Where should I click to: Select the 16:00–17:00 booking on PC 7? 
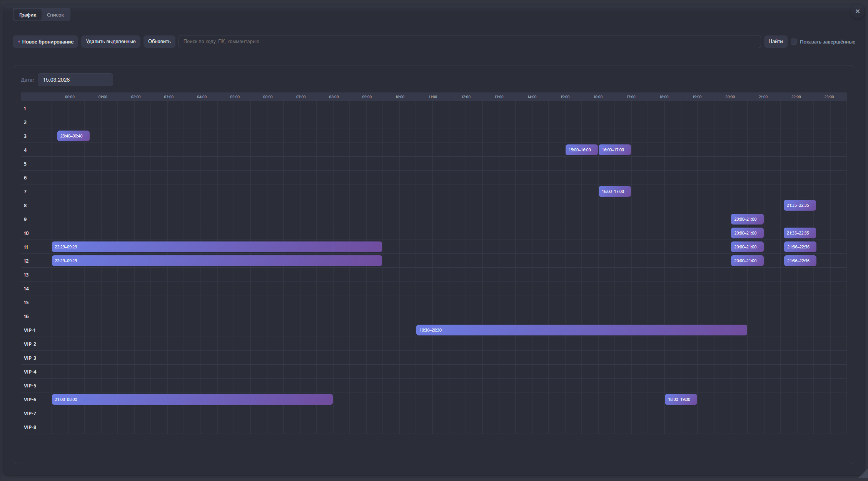pos(614,191)
